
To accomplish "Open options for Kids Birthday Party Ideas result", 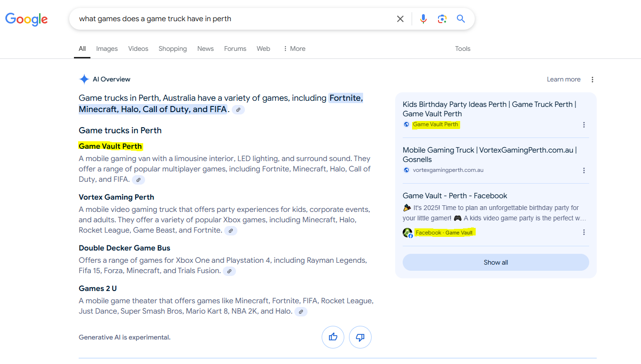I will (584, 125).
